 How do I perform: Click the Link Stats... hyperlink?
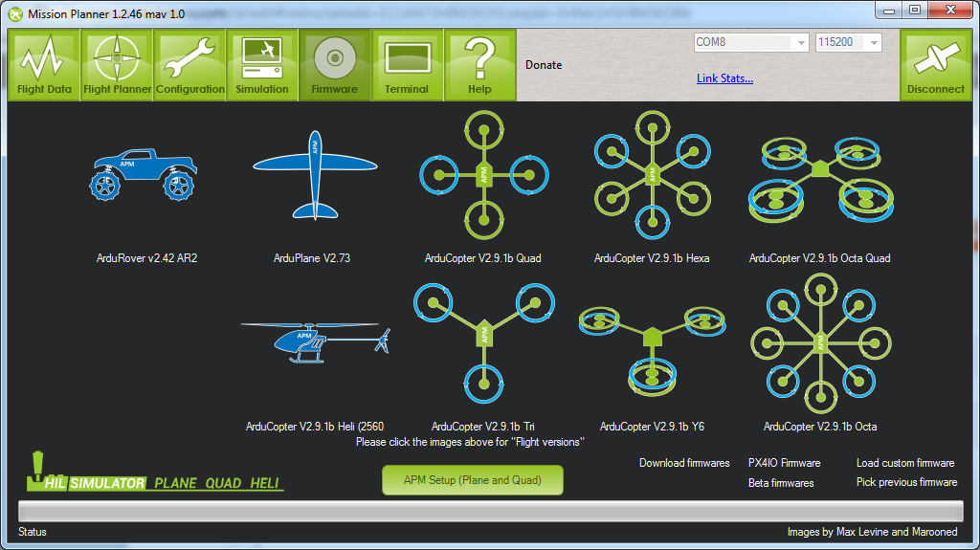coord(724,78)
